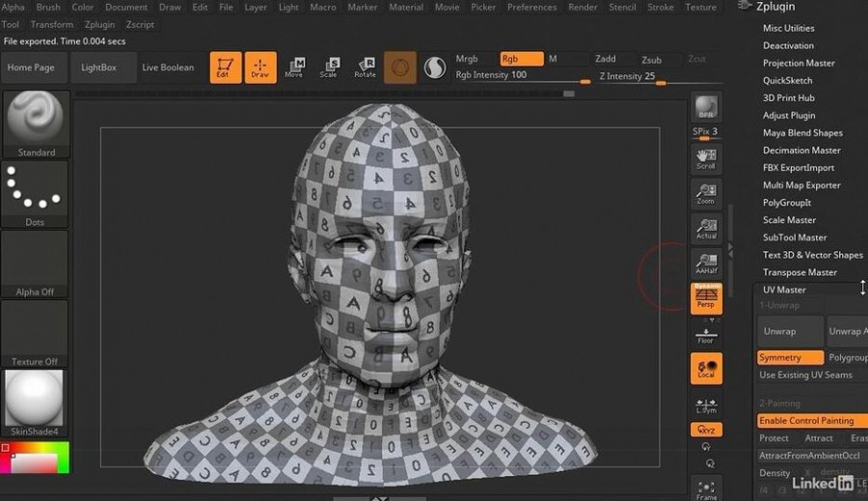Screen dimensions: 868x501
Task: Activate the Draw mode button
Action: click(260, 68)
